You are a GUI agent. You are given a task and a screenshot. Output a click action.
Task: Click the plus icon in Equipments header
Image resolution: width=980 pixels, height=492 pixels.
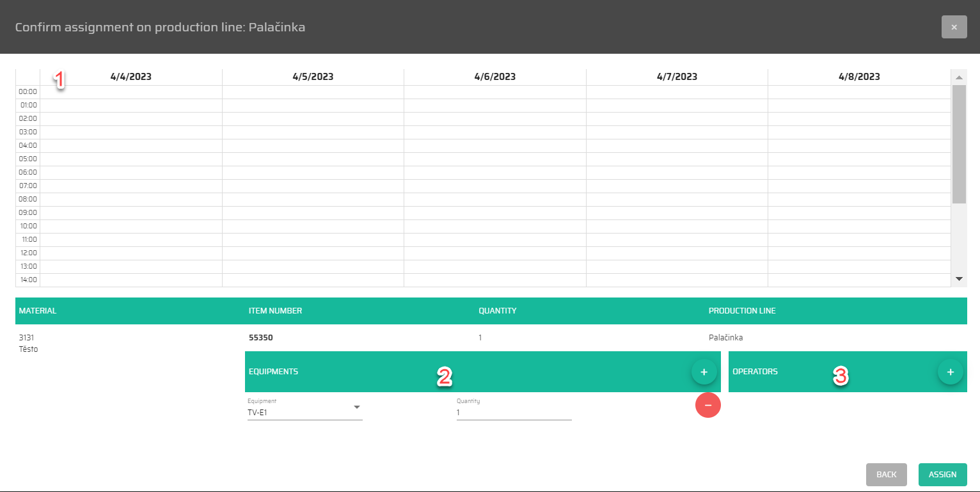click(704, 372)
